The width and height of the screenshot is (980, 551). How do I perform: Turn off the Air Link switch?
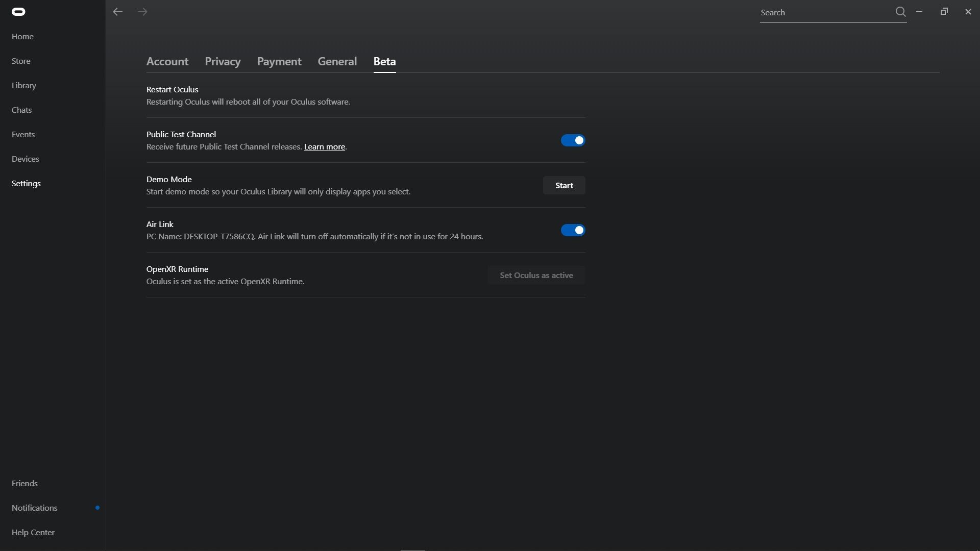pyautogui.click(x=573, y=230)
